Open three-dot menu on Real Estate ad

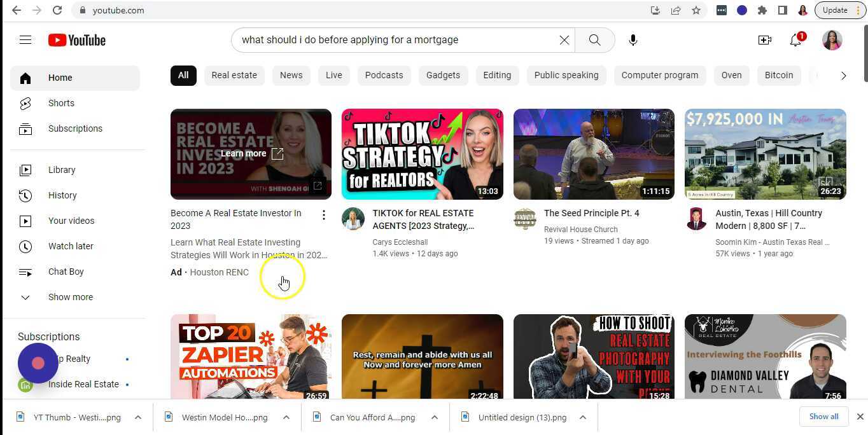(x=323, y=216)
